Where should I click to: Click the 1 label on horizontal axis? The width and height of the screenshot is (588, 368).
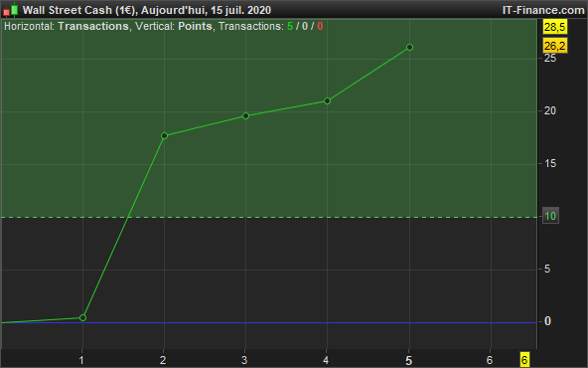coord(81,360)
